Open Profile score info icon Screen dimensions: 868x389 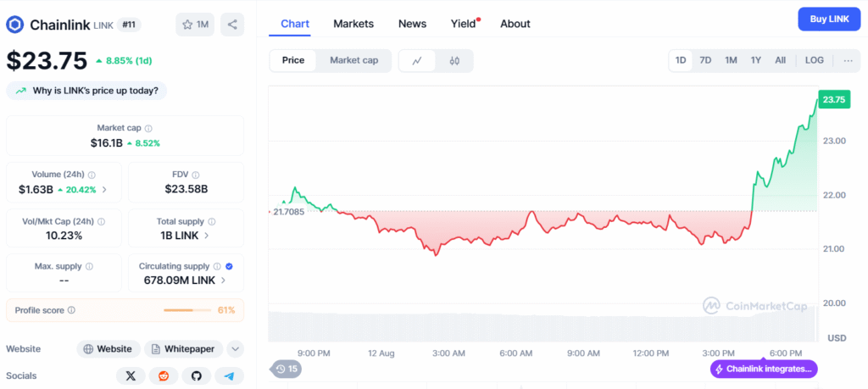click(71, 310)
